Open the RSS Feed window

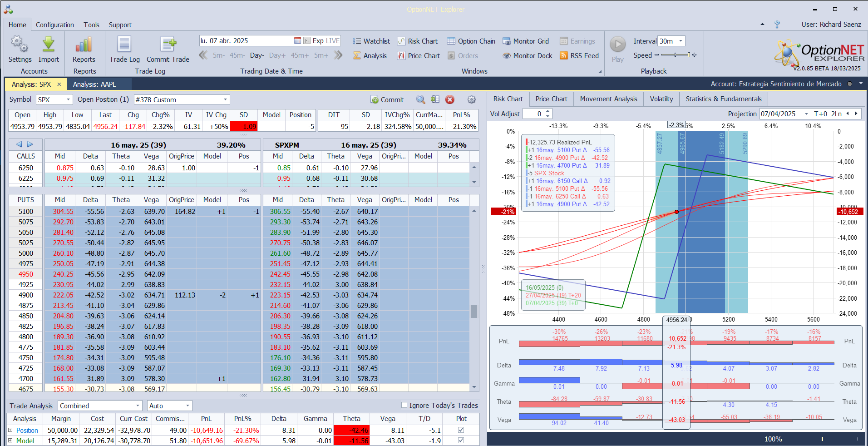(579, 56)
